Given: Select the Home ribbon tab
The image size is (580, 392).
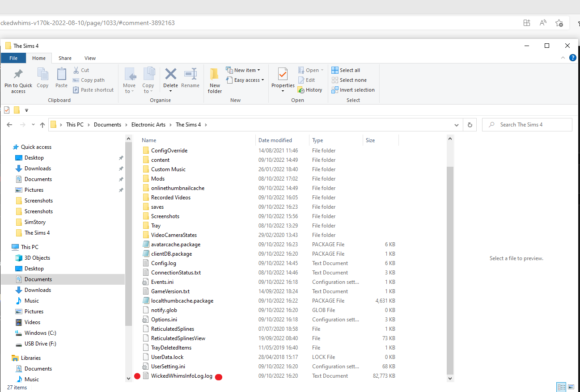Looking at the screenshot, I should [x=39, y=58].
